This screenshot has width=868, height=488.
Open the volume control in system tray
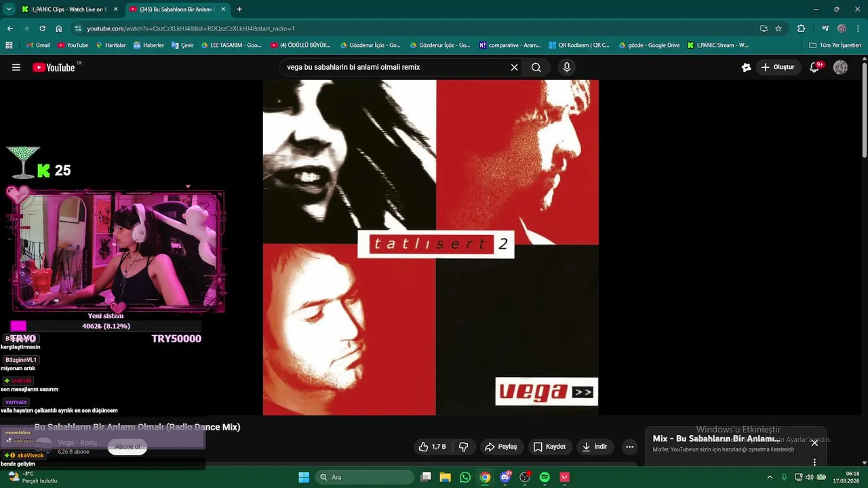pyautogui.click(x=810, y=477)
